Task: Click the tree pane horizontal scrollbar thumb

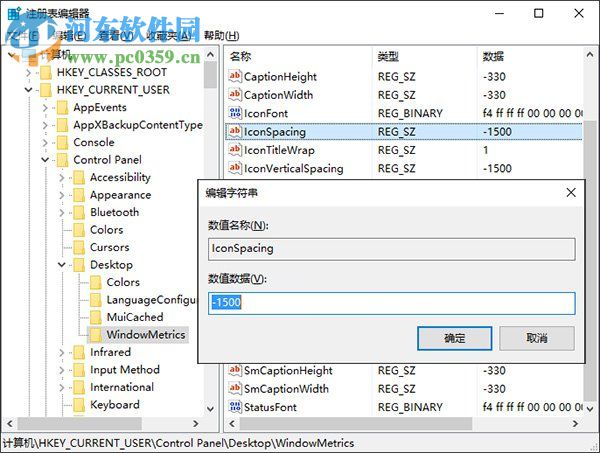Action: coord(80,424)
